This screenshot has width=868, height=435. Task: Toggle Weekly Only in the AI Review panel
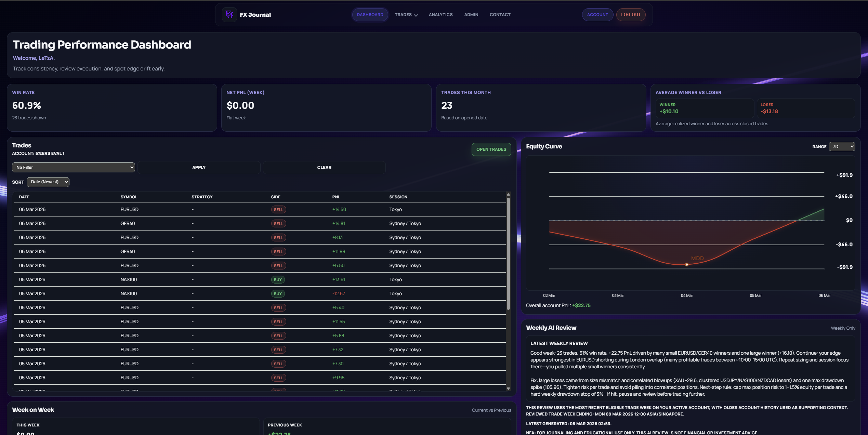coord(843,328)
